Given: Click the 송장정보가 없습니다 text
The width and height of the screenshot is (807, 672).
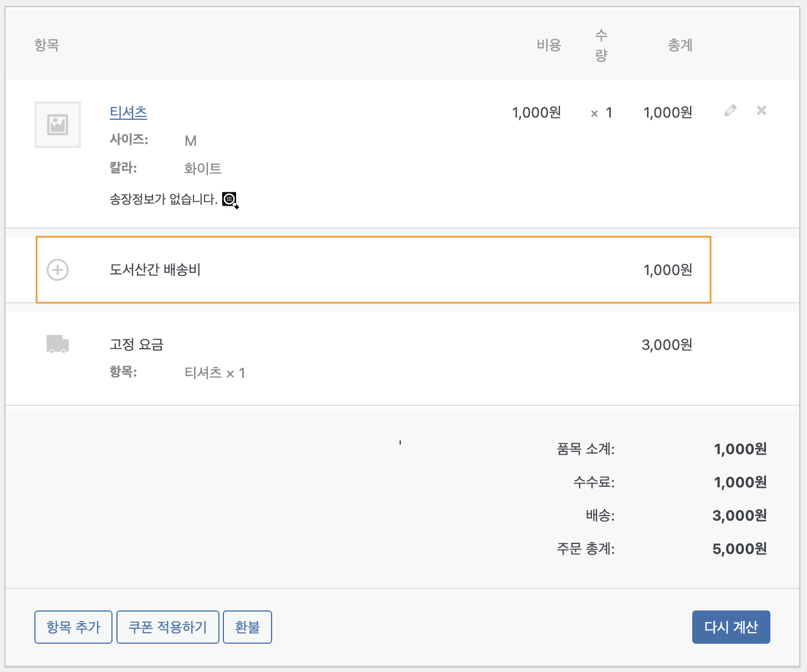Looking at the screenshot, I should (x=164, y=200).
